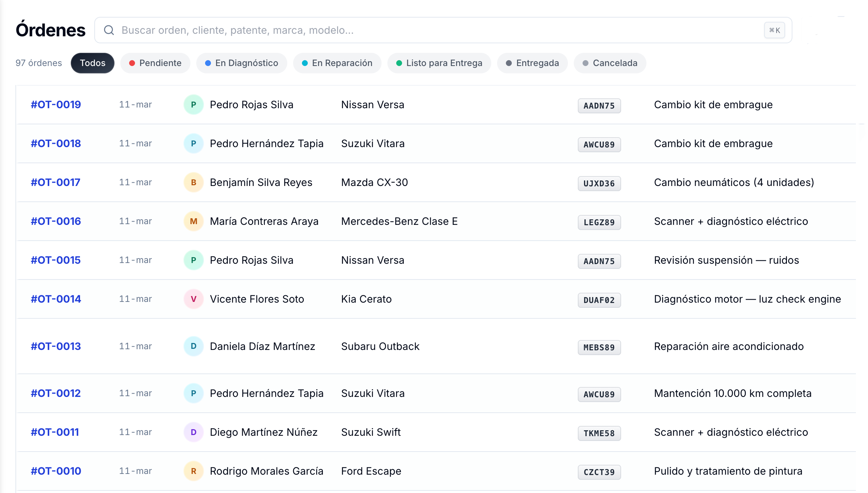The image size is (868, 493).
Task: Click the search magnifier icon
Action: point(109,30)
